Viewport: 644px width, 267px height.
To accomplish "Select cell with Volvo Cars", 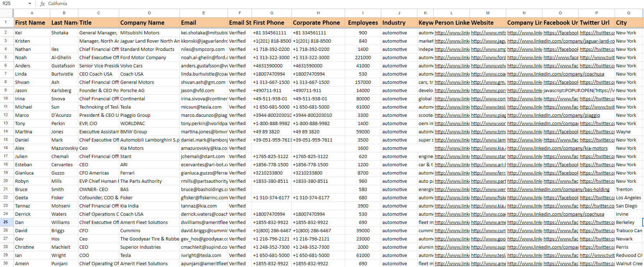I will pyautogui.click(x=149, y=66).
